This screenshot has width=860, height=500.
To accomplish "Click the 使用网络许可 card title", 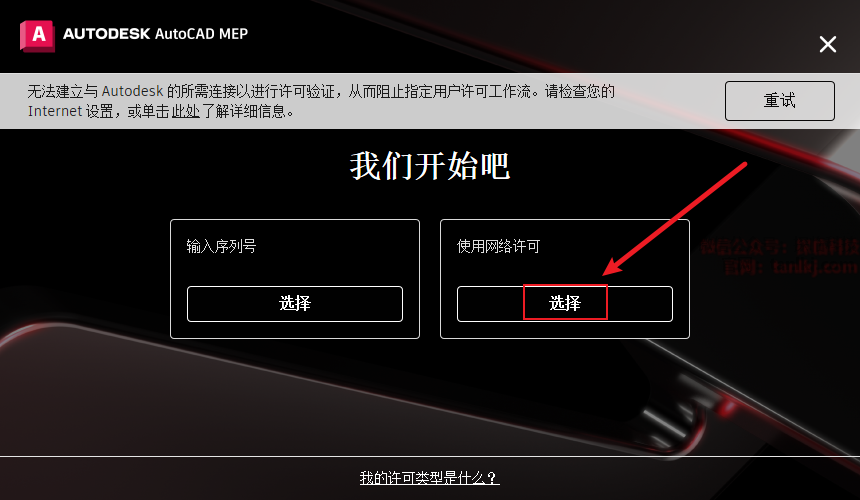I will [499, 246].
